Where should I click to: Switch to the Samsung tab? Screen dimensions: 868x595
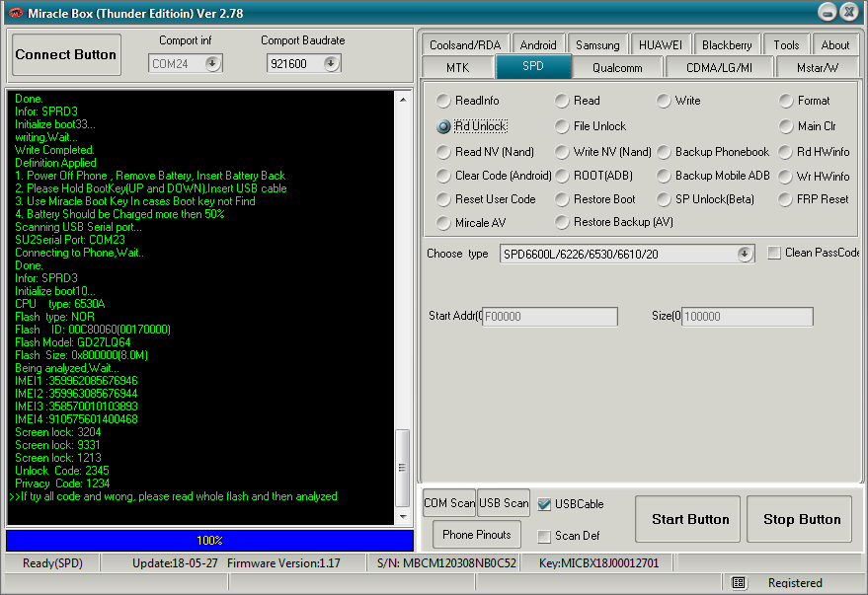coord(597,44)
